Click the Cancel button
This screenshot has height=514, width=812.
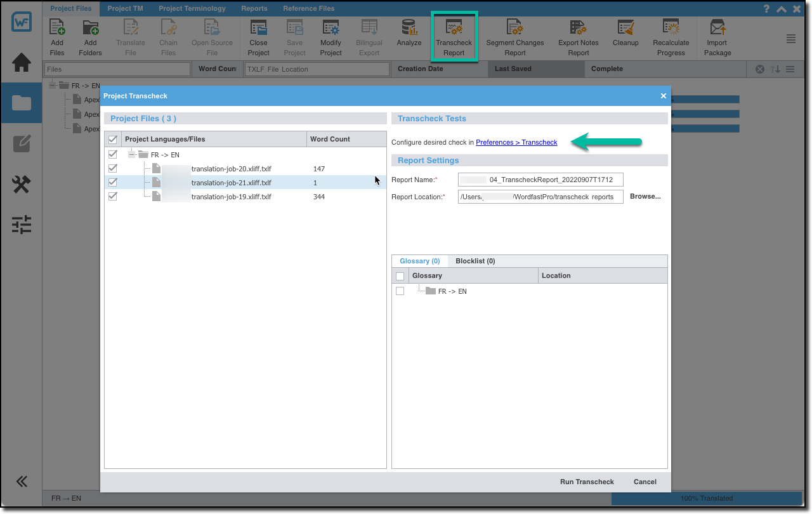(x=645, y=482)
